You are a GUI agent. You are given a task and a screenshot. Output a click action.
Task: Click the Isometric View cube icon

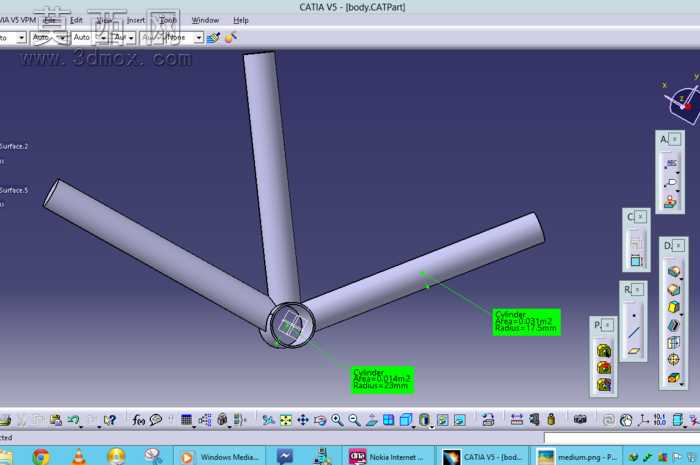point(406,419)
